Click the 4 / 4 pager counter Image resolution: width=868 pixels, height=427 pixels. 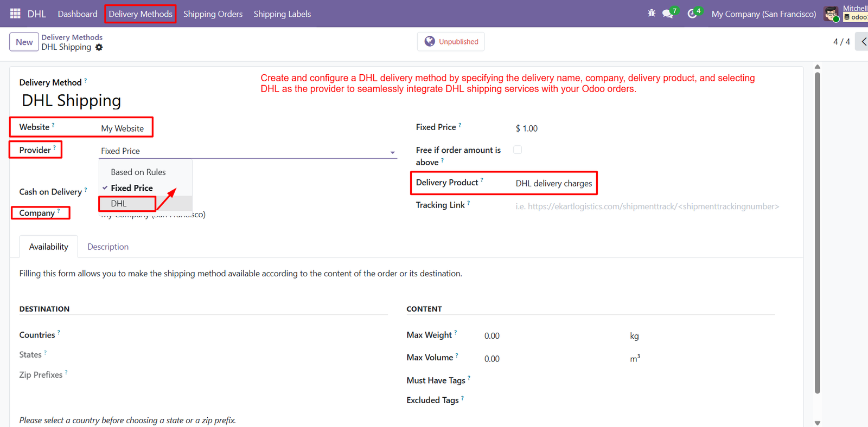(841, 42)
